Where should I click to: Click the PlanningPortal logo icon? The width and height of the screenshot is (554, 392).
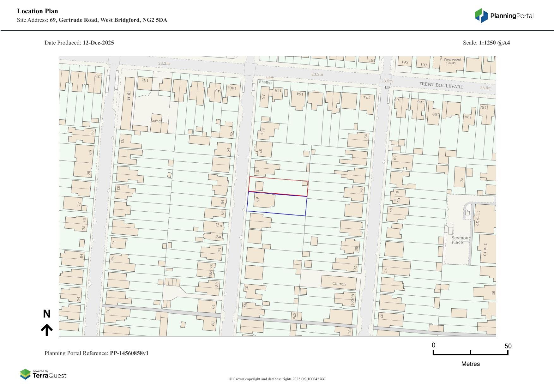click(481, 15)
